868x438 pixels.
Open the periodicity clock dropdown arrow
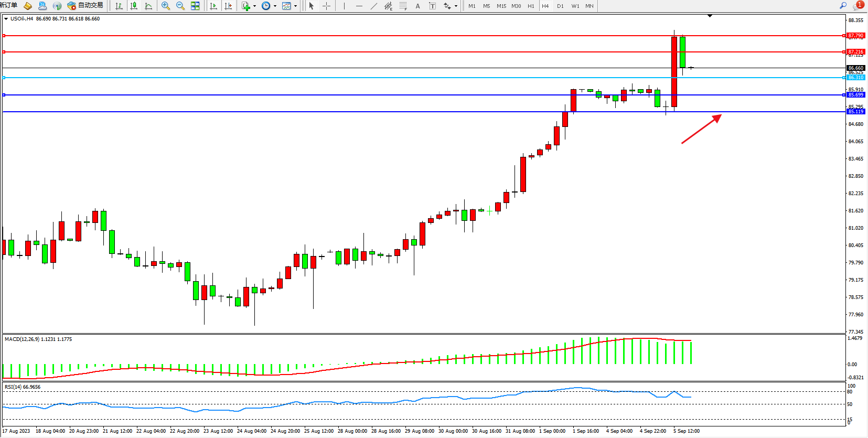(275, 6)
